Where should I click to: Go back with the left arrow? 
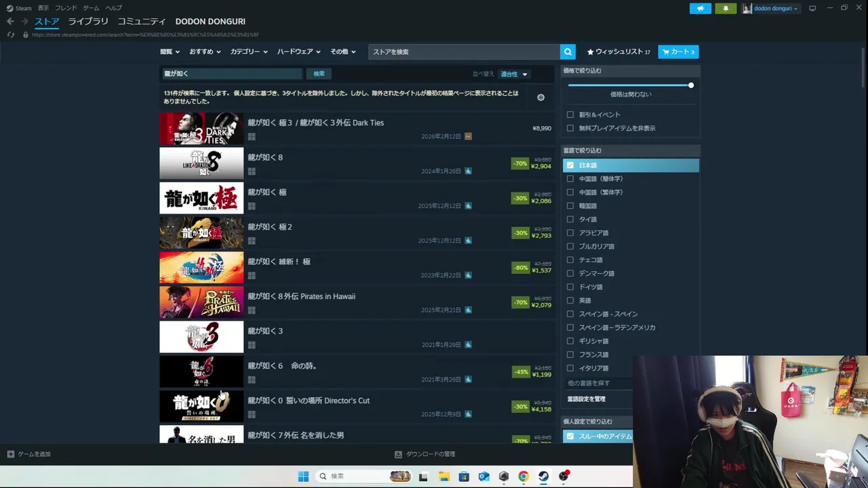click(x=10, y=22)
